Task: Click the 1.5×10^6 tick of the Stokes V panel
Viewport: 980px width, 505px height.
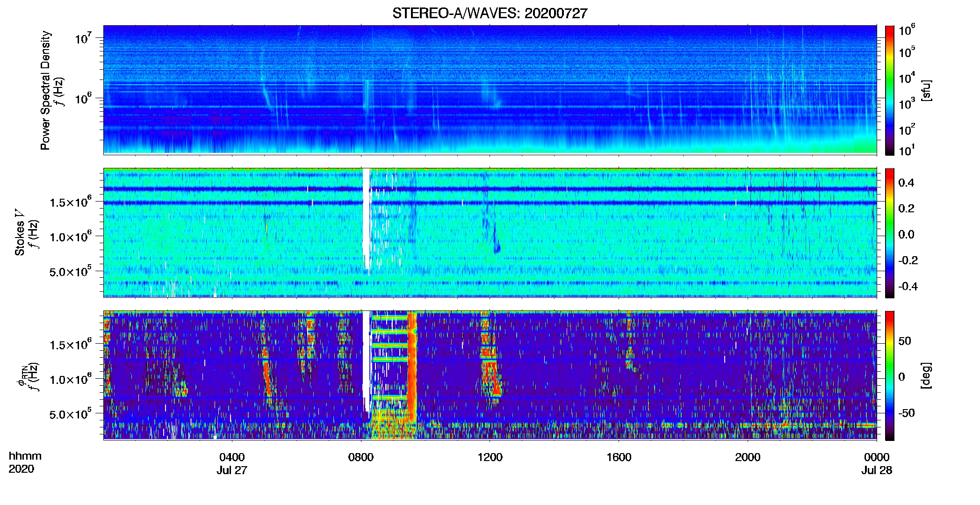Action: tap(70, 202)
